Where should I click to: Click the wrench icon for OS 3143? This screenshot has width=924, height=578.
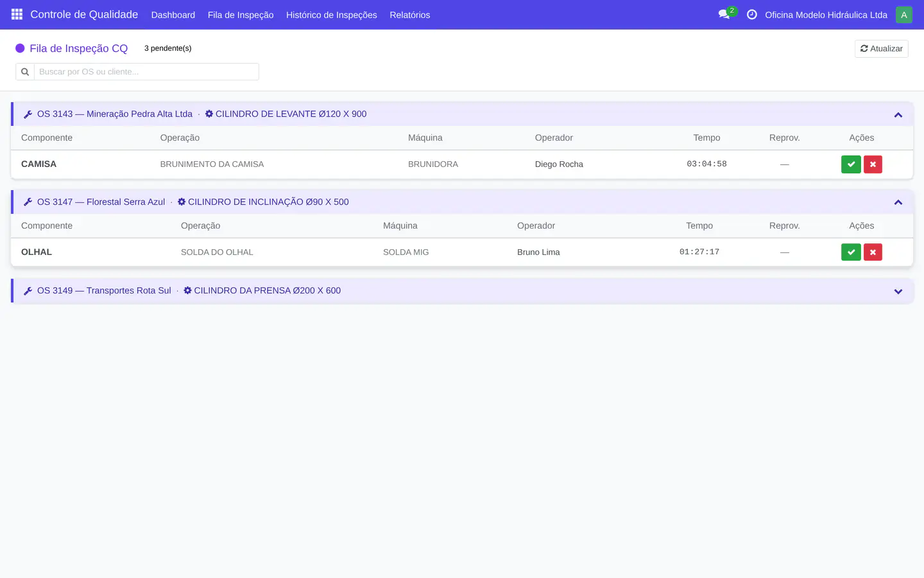coord(28,114)
